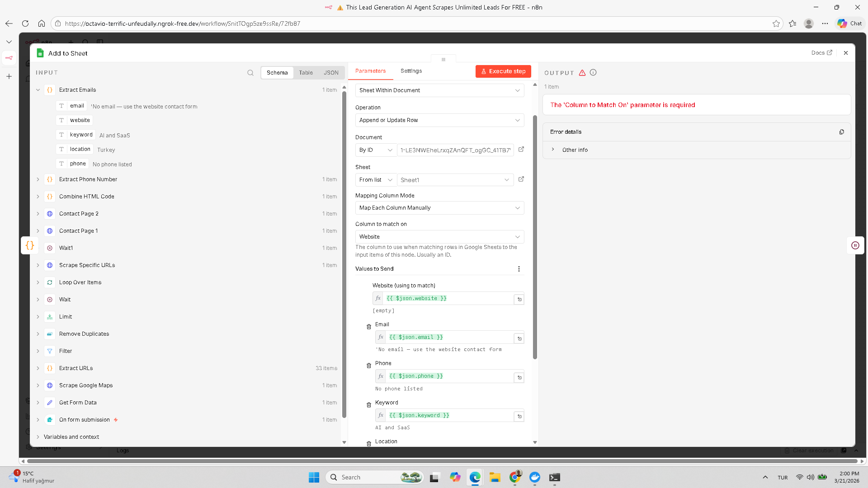Click the output info icon
Screen dimensions: 868x488
point(593,72)
